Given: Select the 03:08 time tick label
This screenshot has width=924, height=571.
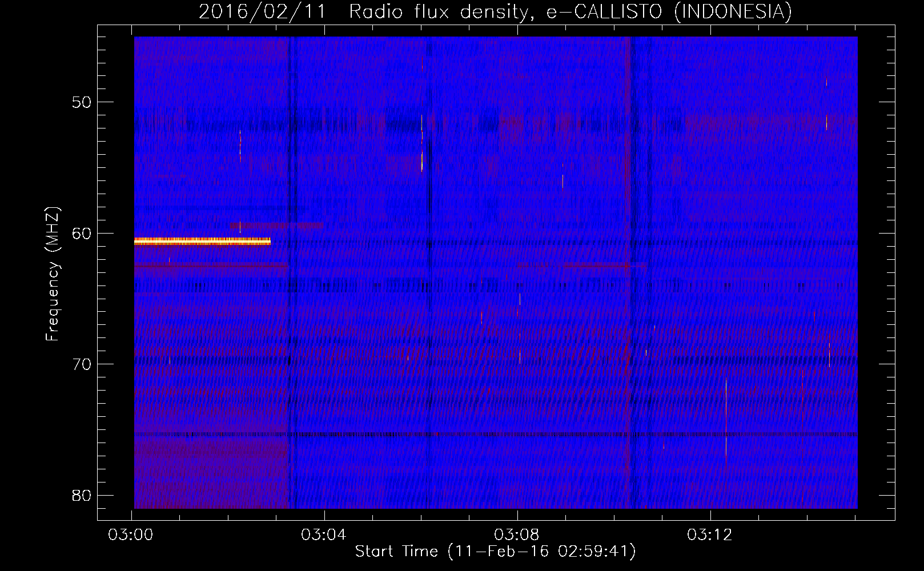Looking at the screenshot, I should pos(517,535).
